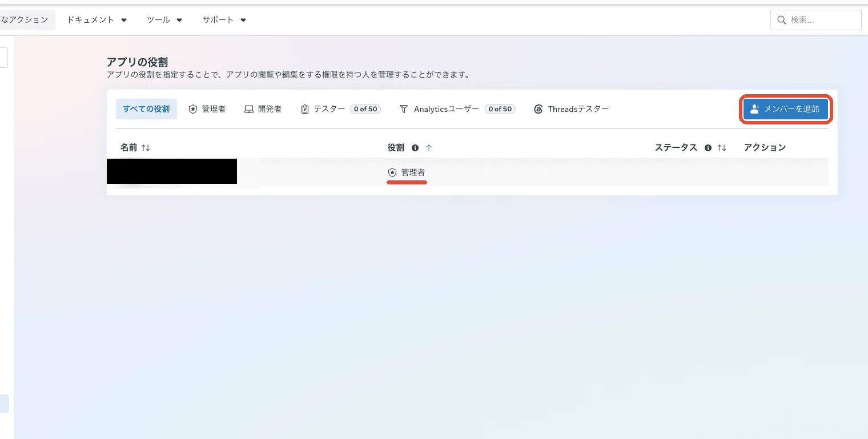Screen dimensions: 868x439
Task: Click the info icon next to 役割
Action: [415, 148]
